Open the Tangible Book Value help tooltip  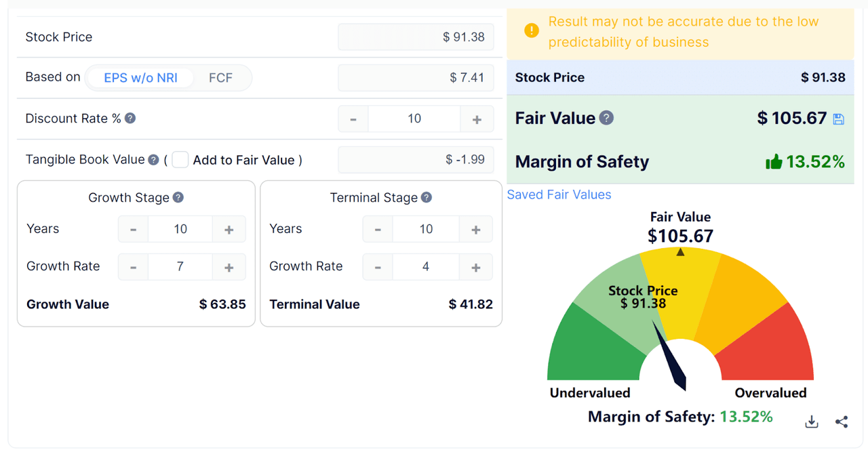(155, 159)
